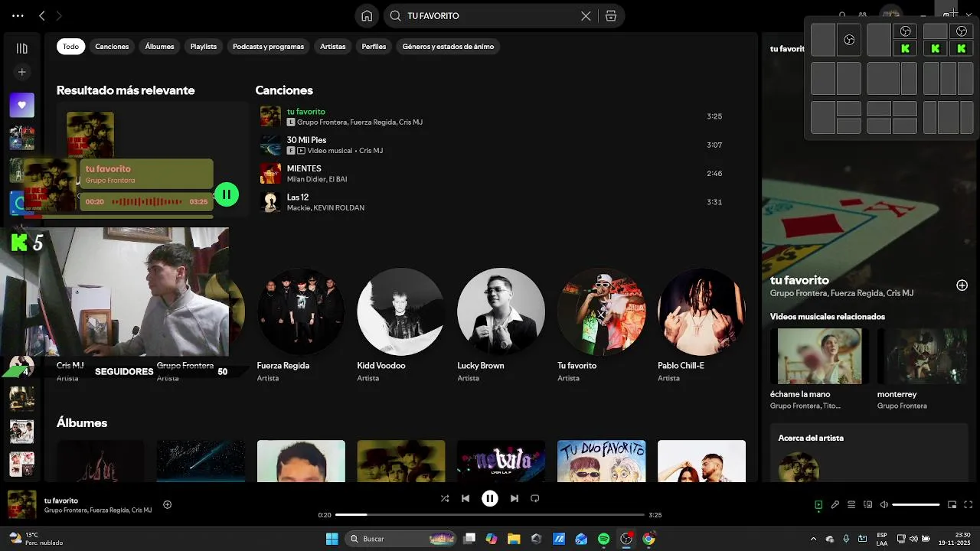
Task: Adjust the Spotify volume slider
Action: [916, 505]
